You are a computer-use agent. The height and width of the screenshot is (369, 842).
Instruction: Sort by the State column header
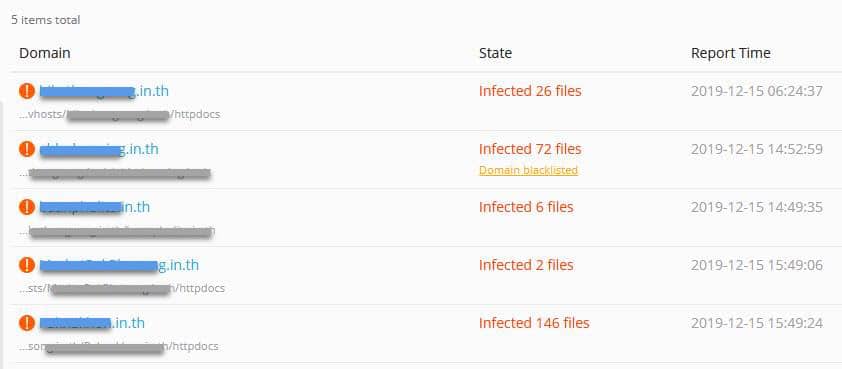[495, 53]
